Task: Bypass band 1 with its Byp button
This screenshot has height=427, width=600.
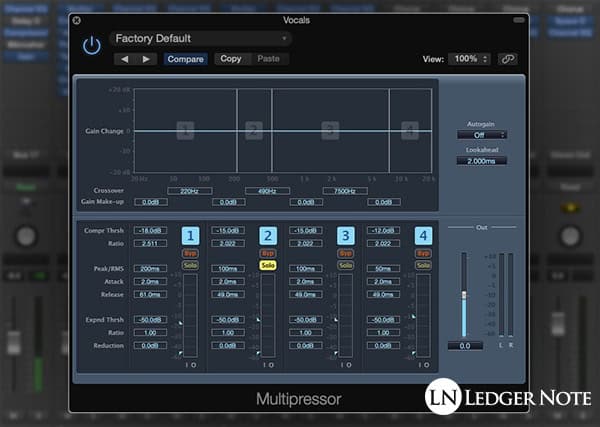Action: pyautogui.click(x=191, y=254)
